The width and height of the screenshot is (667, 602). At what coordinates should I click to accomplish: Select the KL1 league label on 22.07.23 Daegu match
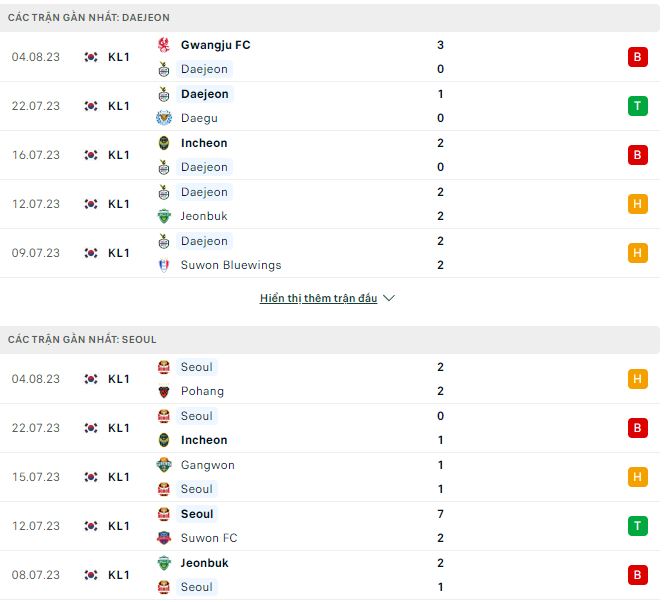click(119, 106)
